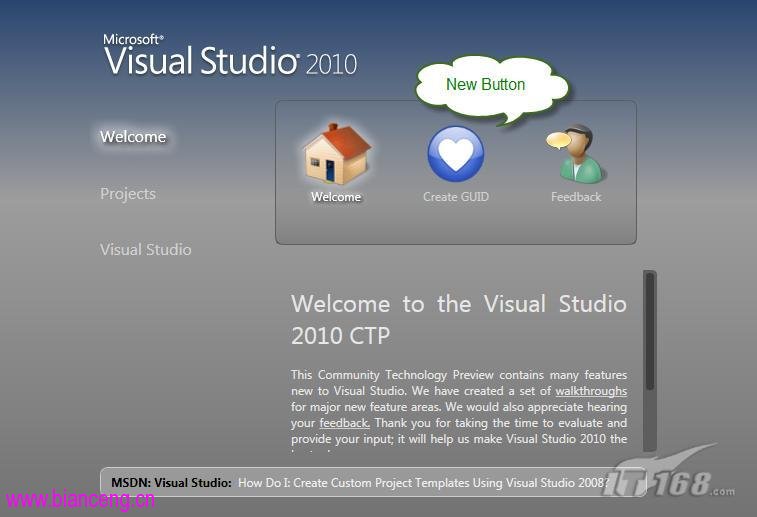Select the Welcome tab in left navigation

tap(133, 137)
